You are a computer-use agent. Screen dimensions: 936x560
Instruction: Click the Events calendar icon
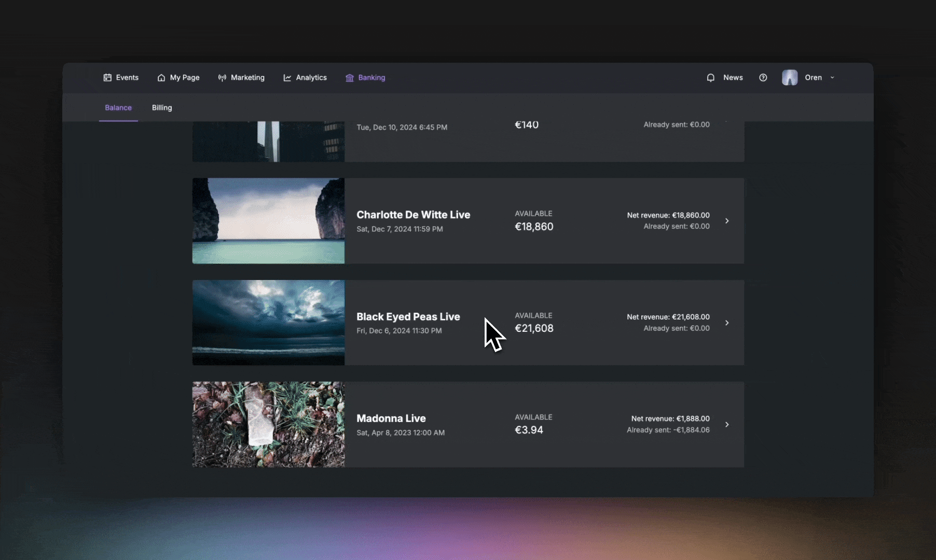point(107,78)
